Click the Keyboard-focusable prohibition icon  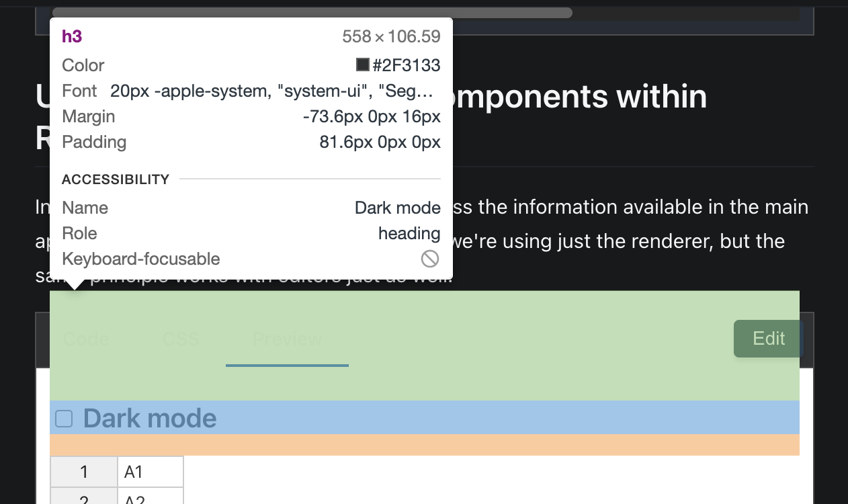[x=430, y=258]
